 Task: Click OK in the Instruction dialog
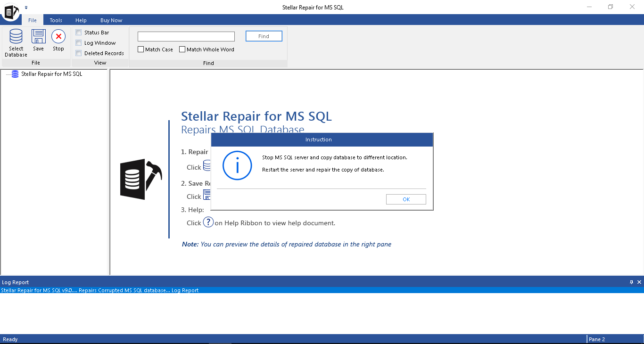(x=406, y=199)
